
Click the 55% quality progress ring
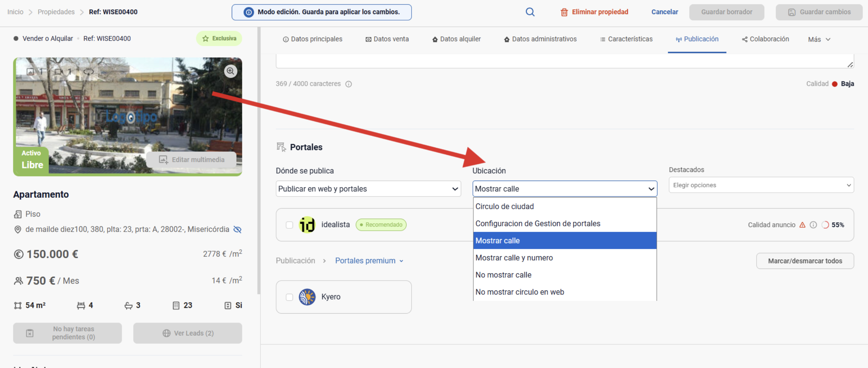(825, 225)
